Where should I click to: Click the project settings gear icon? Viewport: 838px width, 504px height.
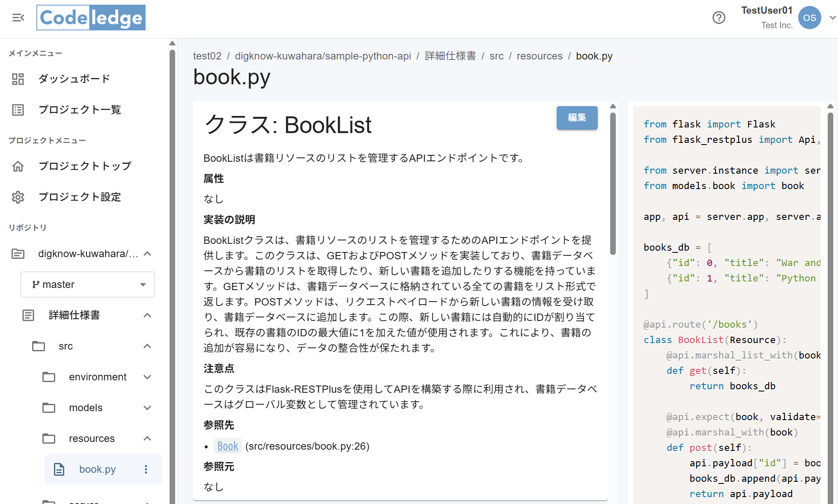coord(18,197)
